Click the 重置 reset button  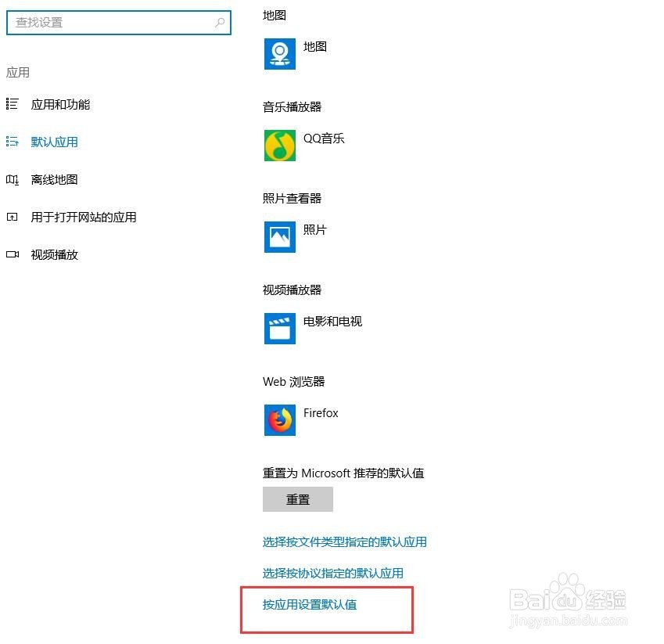click(298, 499)
